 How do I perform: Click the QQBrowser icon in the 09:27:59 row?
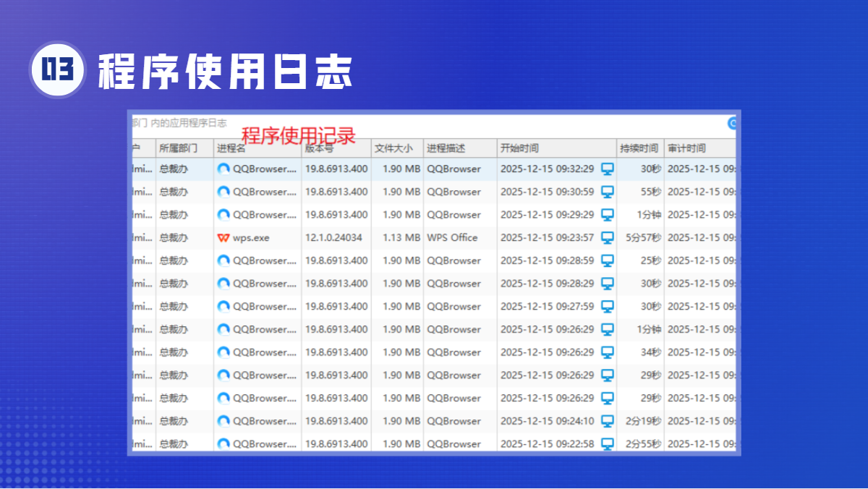pyautogui.click(x=224, y=307)
